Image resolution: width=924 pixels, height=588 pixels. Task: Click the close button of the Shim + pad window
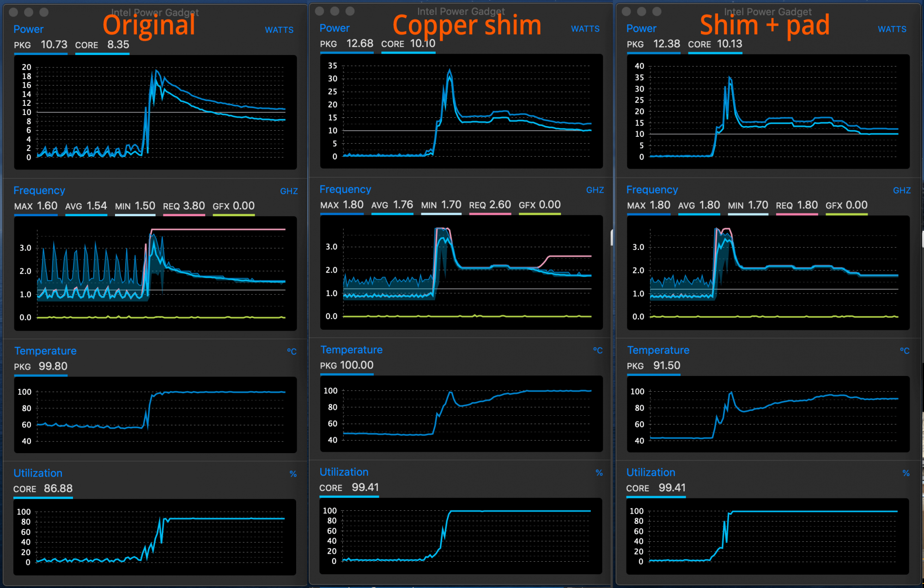click(x=626, y=12)
